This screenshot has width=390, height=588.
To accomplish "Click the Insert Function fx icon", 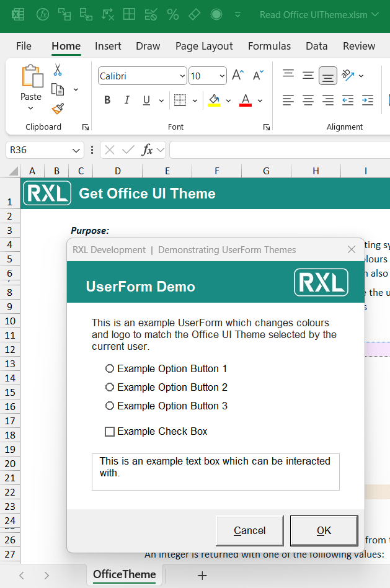I will pos(147,149).
